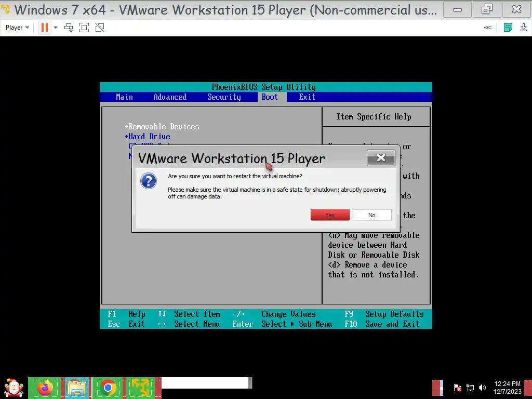The image size is (532, 399).
Task: Open the Santa Start button
Action: pos(14,388)
